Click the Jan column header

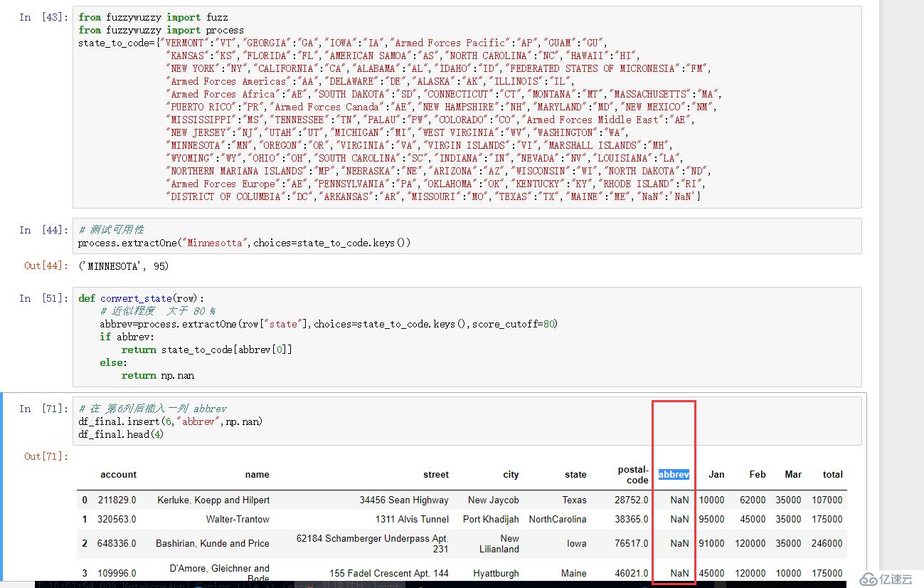pos(716,474)
